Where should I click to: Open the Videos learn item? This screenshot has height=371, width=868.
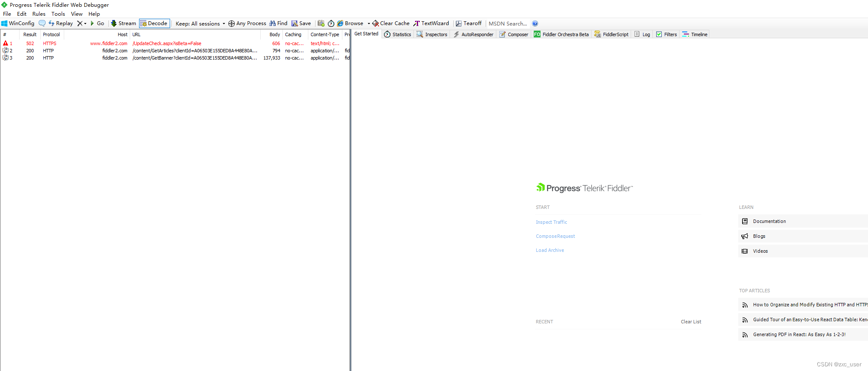803,251
